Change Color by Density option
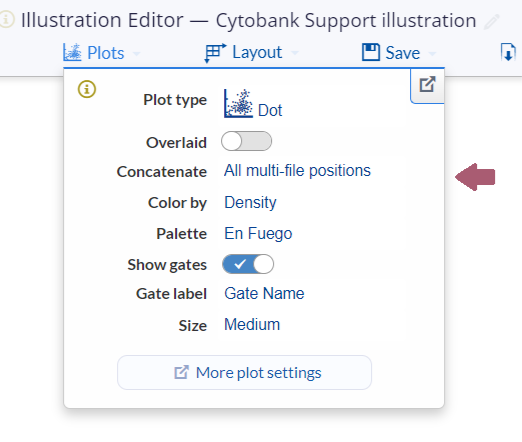Image resolution: width=522 pixels, height=442 pixels. (x=250, y=202)
